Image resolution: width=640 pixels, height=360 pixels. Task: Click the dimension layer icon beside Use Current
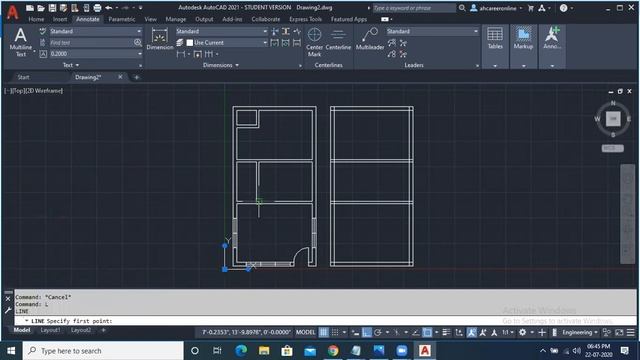click(x=180, y=42)
